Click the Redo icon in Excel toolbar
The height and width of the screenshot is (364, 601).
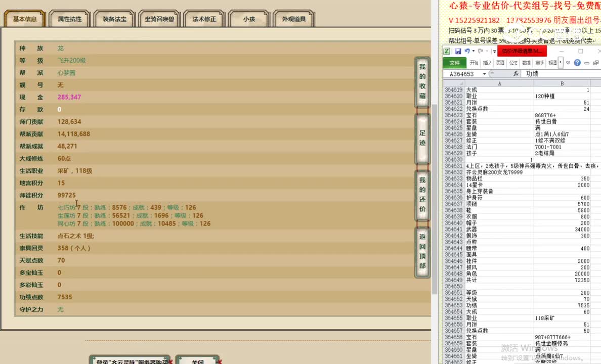tap(482, 51)
